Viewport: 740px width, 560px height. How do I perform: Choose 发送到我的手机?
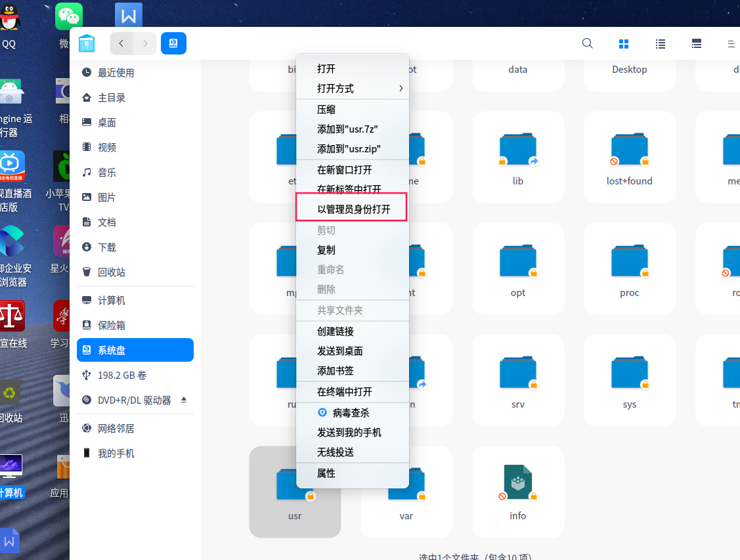click(x=352, y=433)
